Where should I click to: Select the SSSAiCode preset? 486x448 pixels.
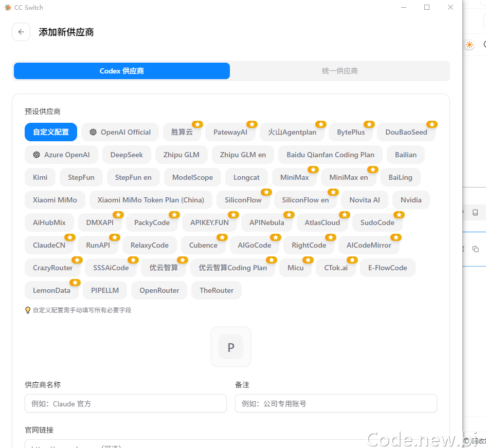111,268
